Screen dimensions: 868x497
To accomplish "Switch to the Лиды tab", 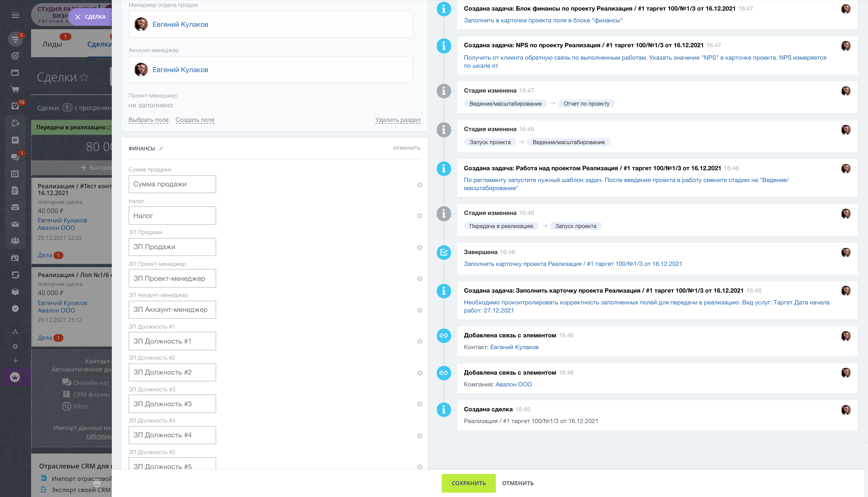I will (52, 44).
